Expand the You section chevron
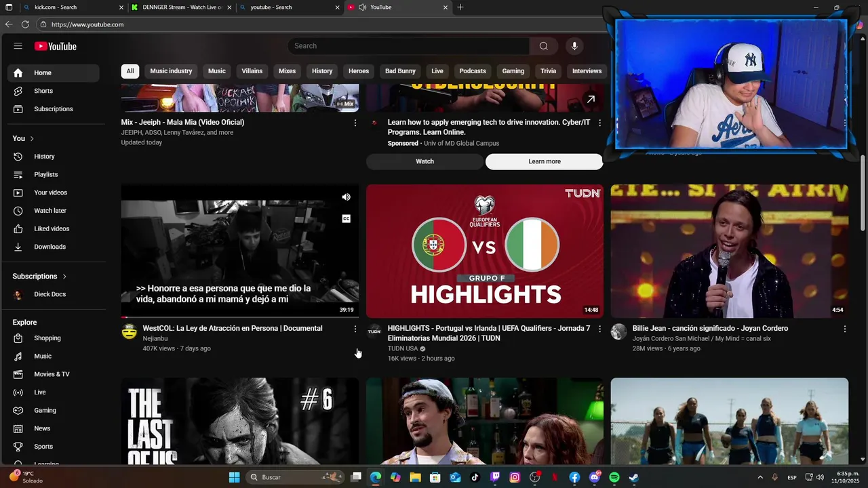Screen dimensions: 868x488 point(32,139)
